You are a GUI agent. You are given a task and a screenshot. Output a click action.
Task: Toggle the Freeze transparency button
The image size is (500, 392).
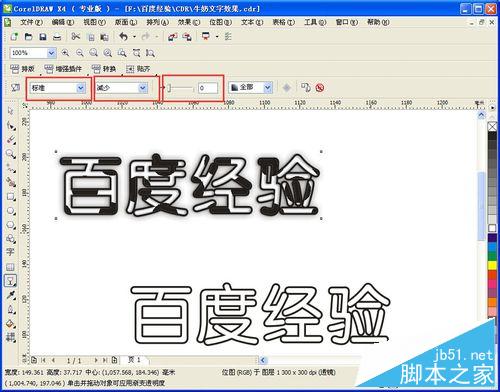click(x=286, y=88)
